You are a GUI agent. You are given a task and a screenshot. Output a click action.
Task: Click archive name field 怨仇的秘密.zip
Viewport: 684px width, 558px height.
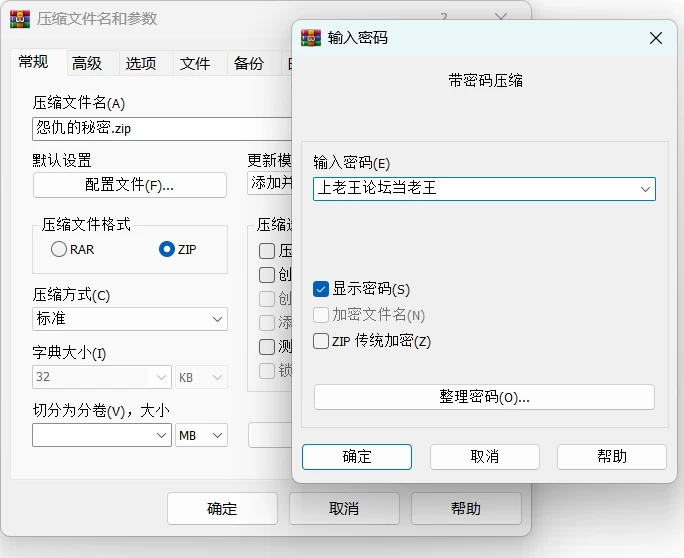[162, 129]
